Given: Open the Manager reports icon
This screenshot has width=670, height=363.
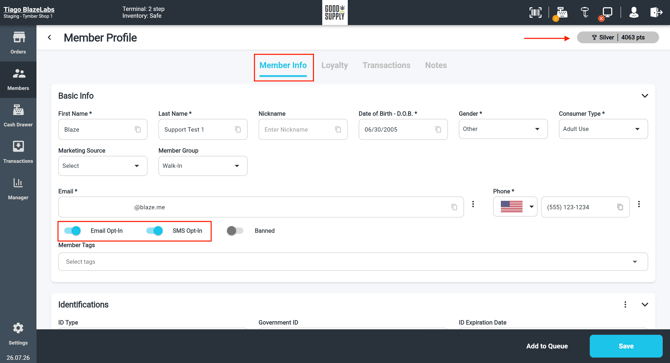Looking at the screenshot, I should [18, 188].
